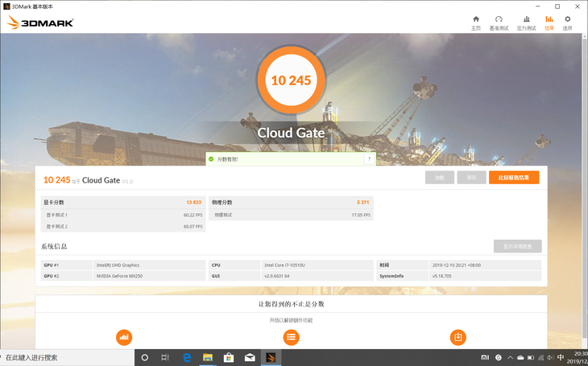
Task: Click the Wi-Fi network tray icon
Action: coord(540,357)
